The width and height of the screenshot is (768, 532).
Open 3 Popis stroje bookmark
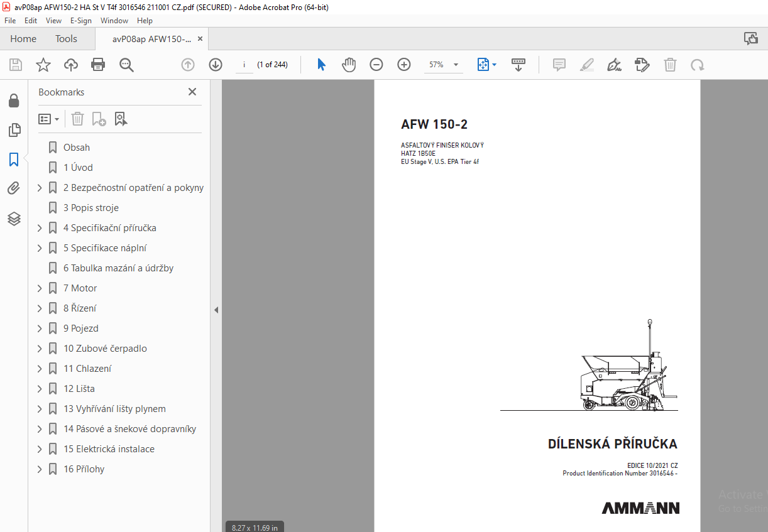(x=91, y=208)
